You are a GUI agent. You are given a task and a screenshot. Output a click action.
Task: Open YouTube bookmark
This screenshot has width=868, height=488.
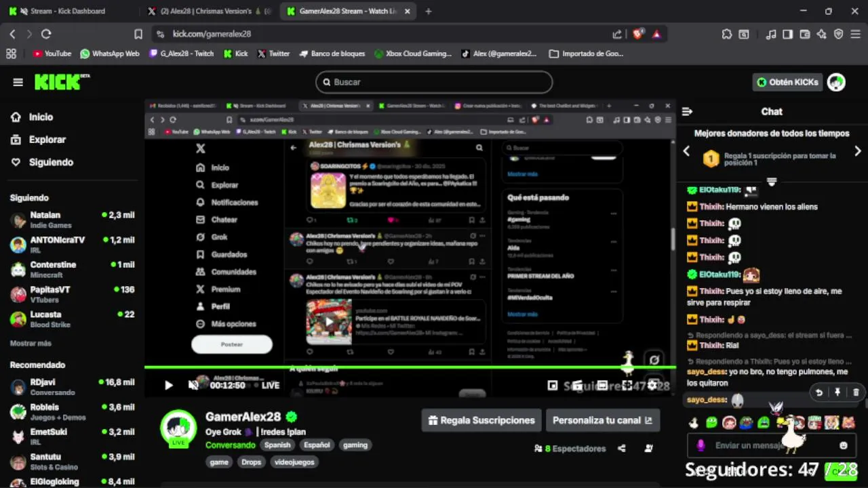click(52, 54)
